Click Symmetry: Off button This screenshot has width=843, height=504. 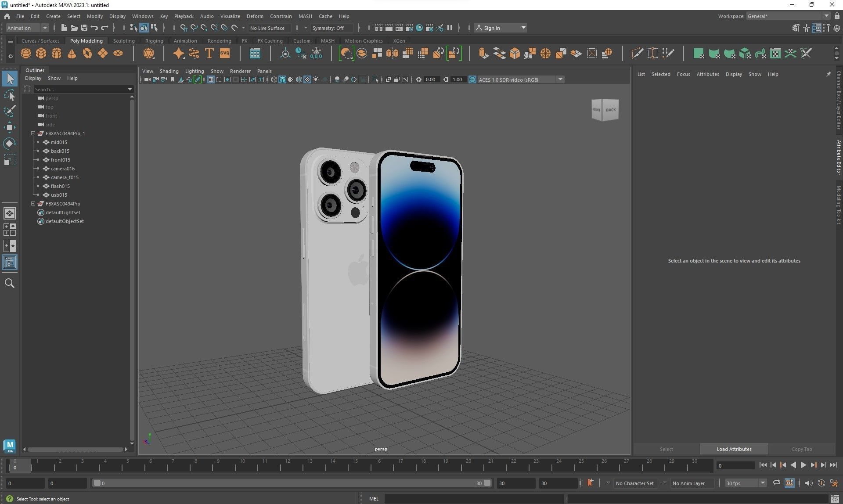331,28
